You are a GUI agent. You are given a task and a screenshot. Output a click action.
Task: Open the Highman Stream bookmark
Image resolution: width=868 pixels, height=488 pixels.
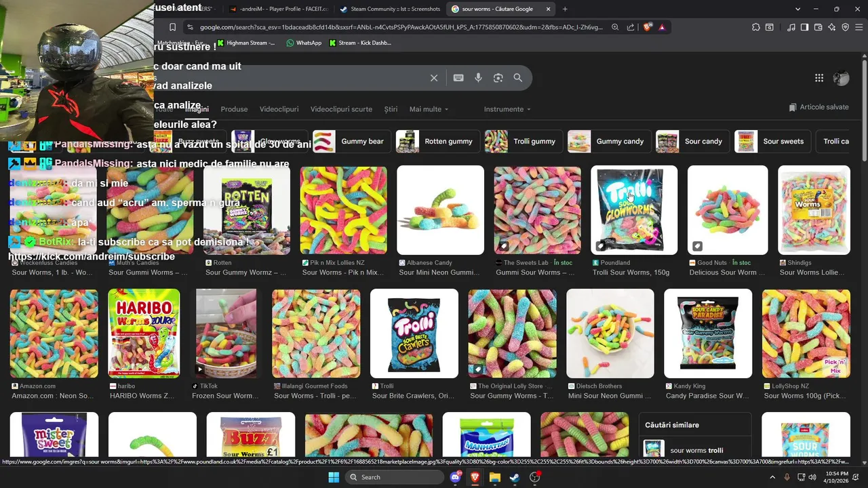[245, 43]
